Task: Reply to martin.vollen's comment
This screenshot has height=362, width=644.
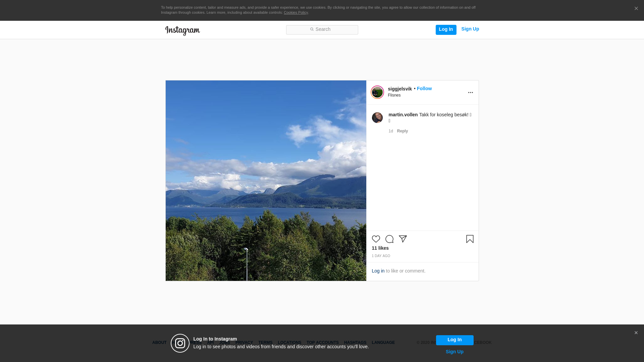Action: click(402, 131)
